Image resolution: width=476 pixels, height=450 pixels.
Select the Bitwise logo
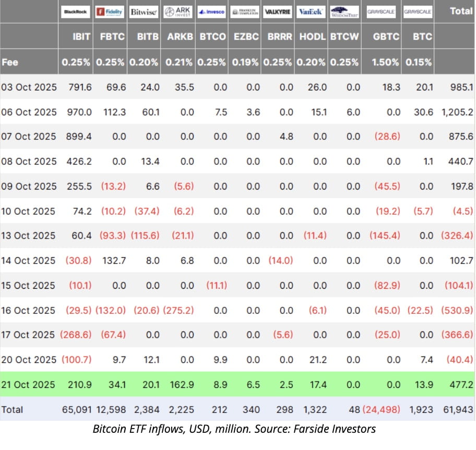(x=143, y=11)
